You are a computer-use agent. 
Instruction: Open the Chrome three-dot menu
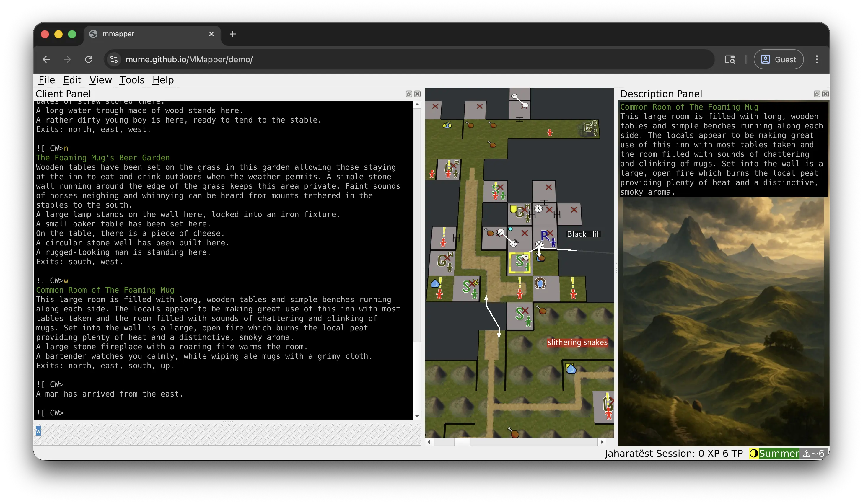pos(817,60)
